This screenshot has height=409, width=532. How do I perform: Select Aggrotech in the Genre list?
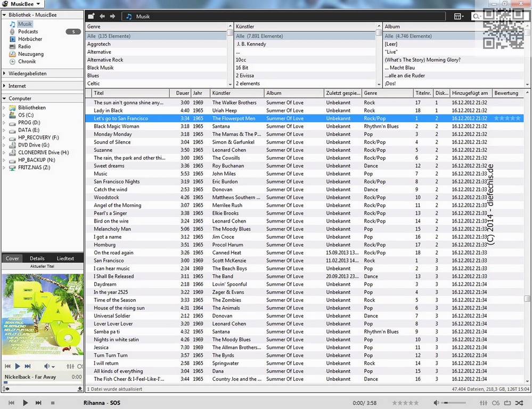(x=157, y=44)
